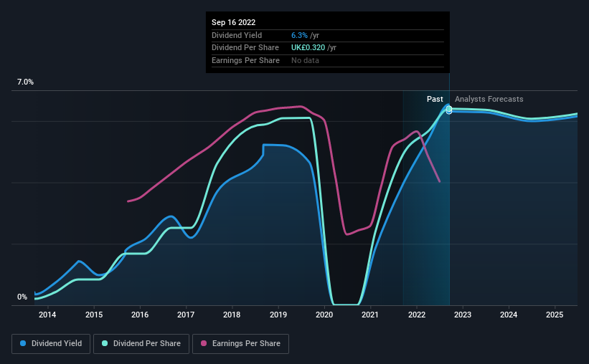
Task: Click the 2022 x-axis label
Action: coord(417,315)
